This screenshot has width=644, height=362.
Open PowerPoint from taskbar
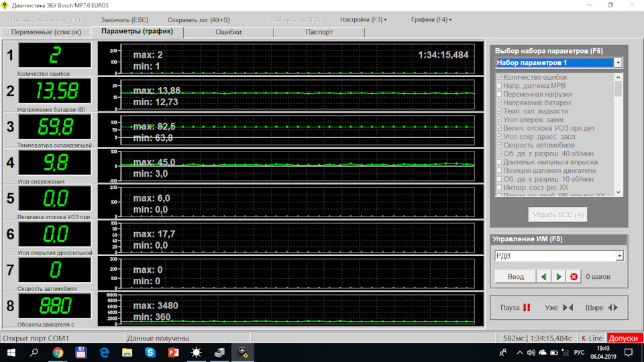pos(173,353)
